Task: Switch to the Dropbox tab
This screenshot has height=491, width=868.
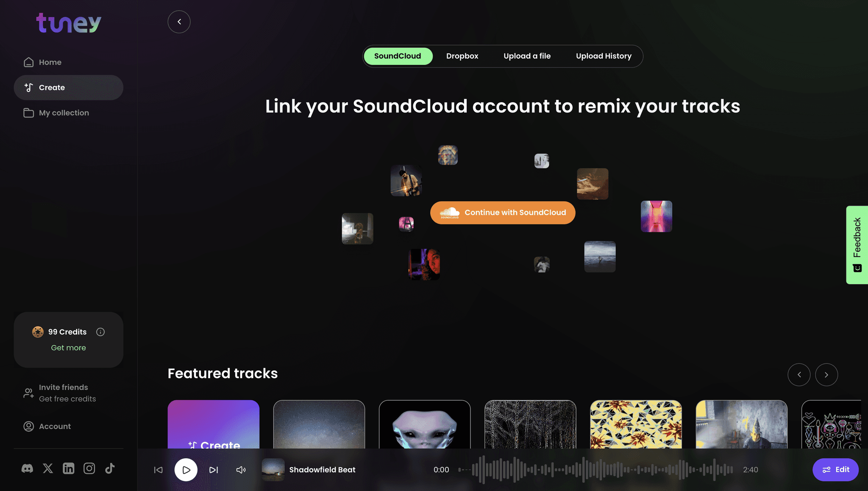Action: point(462,56)
